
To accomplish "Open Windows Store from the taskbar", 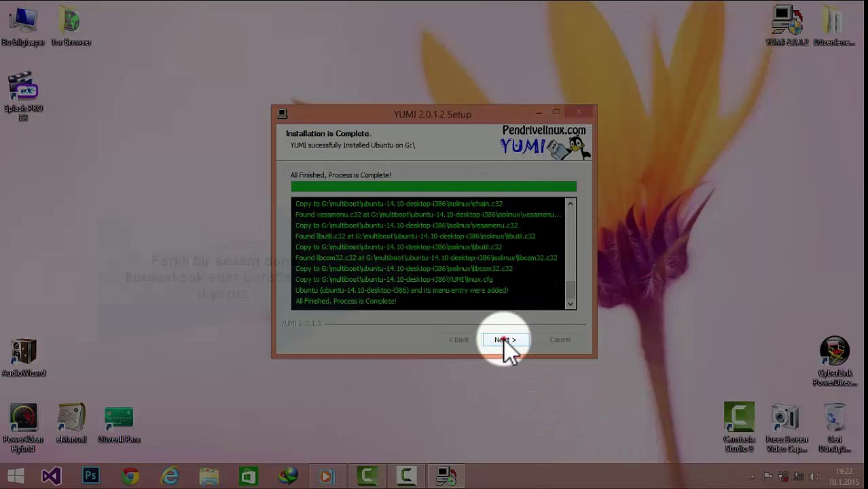I will coord(249,476).
